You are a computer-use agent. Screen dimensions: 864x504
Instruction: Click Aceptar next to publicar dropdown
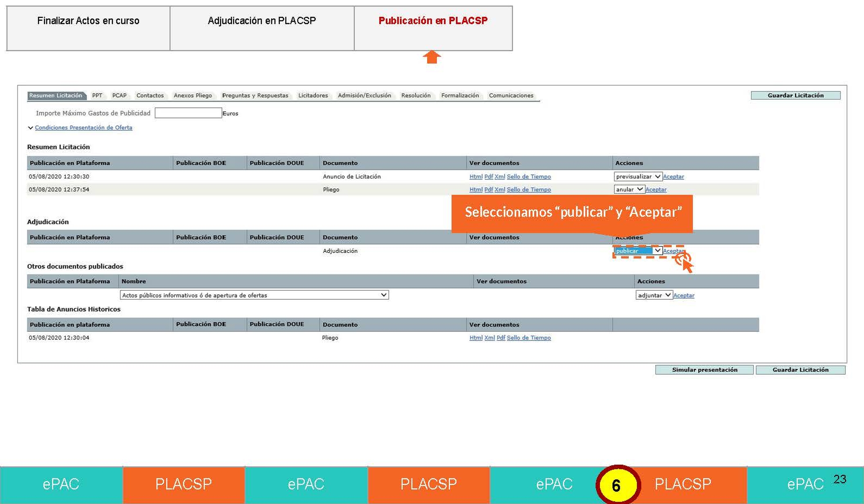tap(673, 251)
